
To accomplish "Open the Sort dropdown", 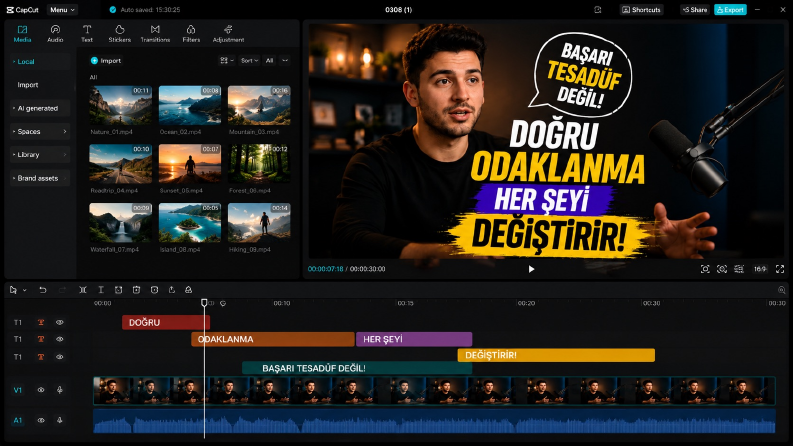I will 249,61.
